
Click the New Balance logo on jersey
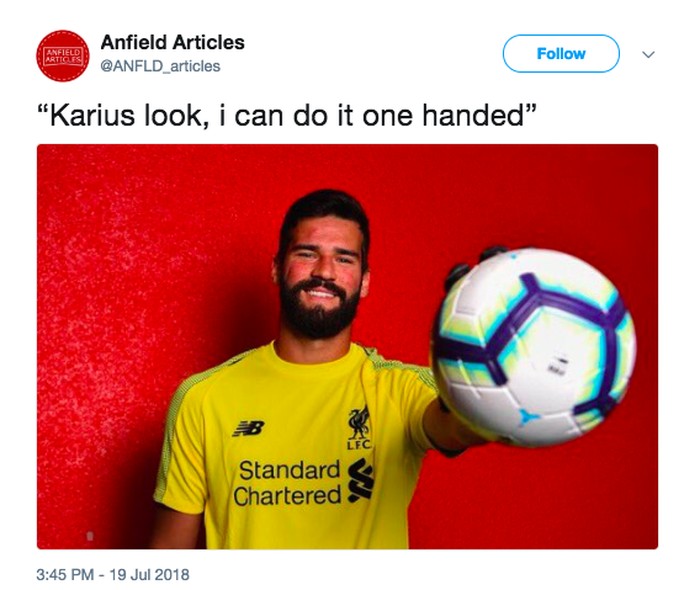click(x=249, y=428)
